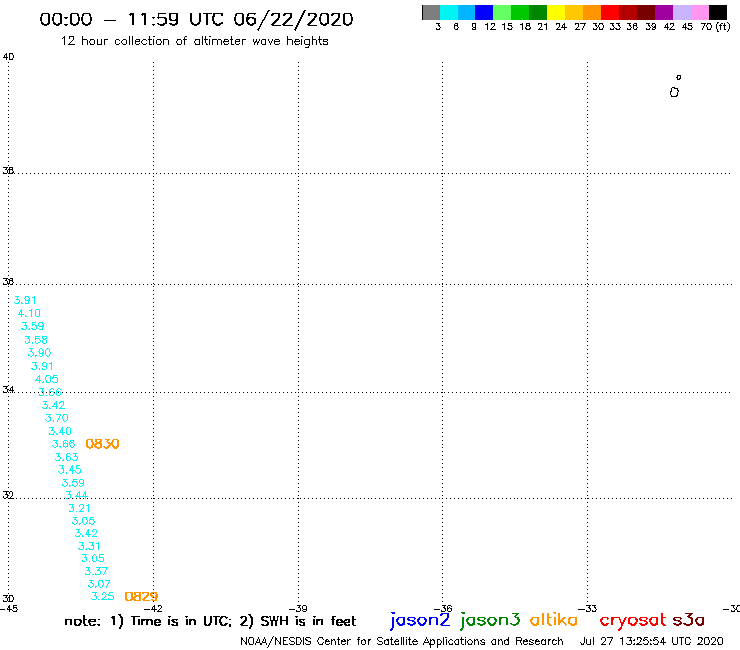This screenshot has height=650, width=740.
Task: Click the wave height value 4.05
Action: coord(46,379)
